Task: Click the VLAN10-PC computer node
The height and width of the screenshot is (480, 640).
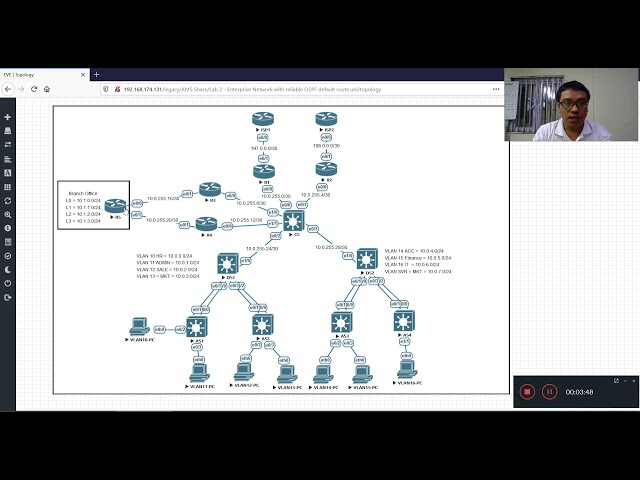Action: [x=139, y=326]
